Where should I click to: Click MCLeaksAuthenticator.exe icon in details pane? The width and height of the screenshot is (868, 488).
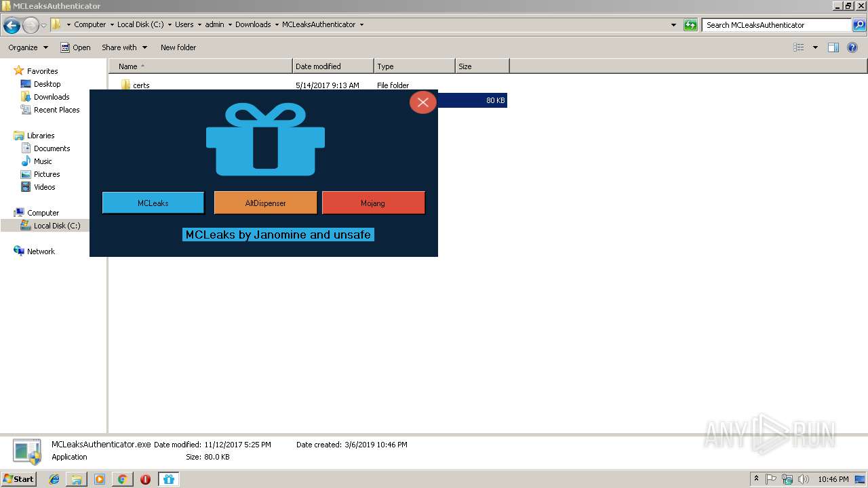(27, 451)
